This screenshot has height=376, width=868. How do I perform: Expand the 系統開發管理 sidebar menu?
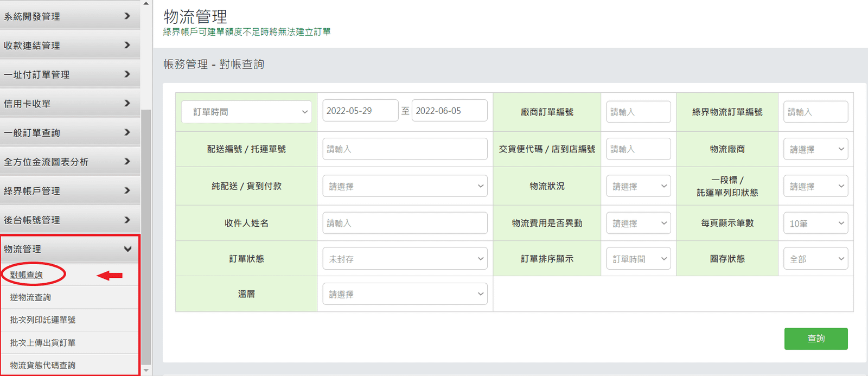coord(70,16)
